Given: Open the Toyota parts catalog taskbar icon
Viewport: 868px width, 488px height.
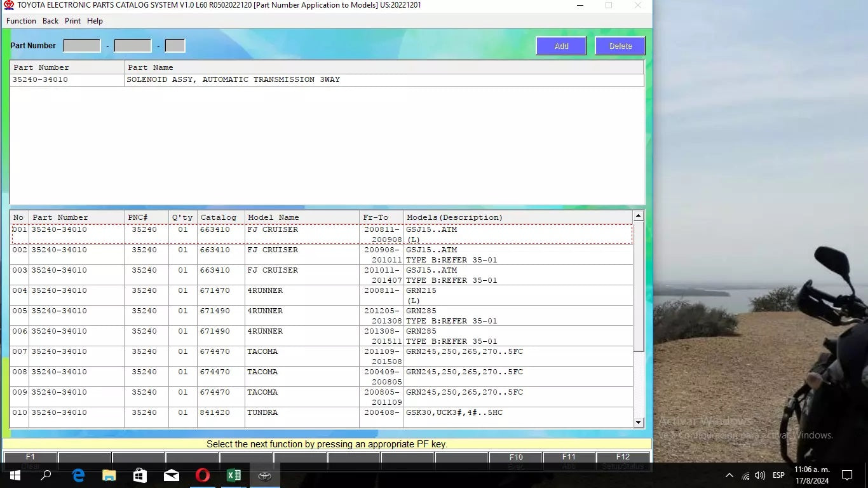Looking at the screenshot, I should [x=264, y=475].
